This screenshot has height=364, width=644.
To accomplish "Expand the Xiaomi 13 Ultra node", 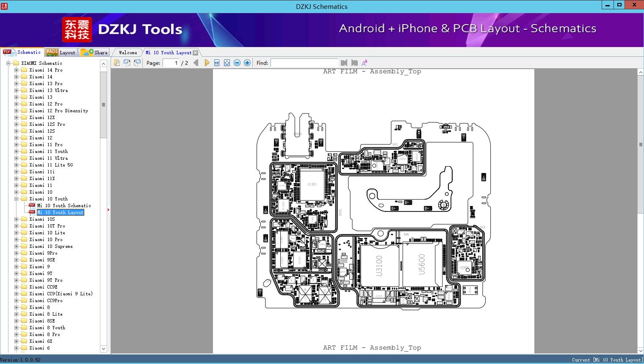I will pyautogui.click(x=16, y=90).
